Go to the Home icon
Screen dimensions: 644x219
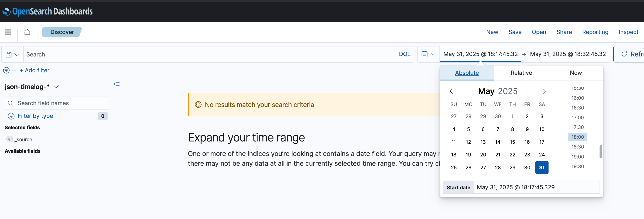[x=27, y=32]
